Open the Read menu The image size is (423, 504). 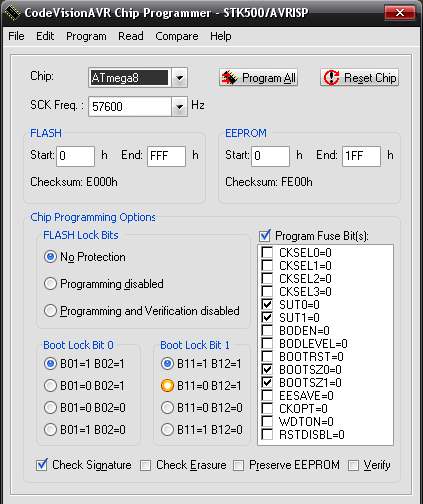(x=131, y=36)
